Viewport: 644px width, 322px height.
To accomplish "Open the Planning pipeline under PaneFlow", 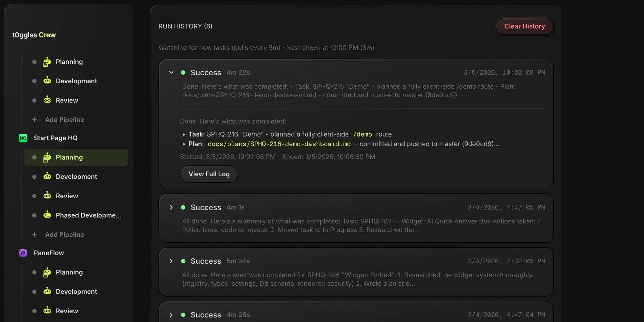I will (69, 272).
